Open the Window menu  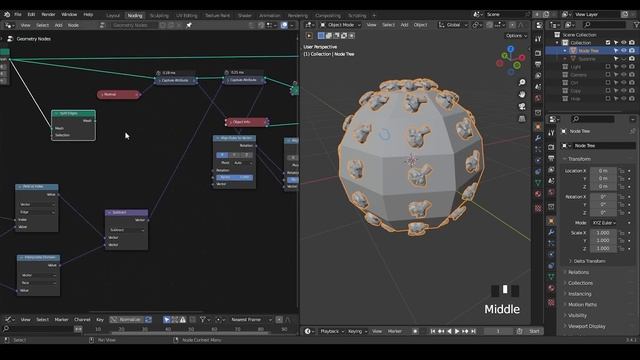69,14
